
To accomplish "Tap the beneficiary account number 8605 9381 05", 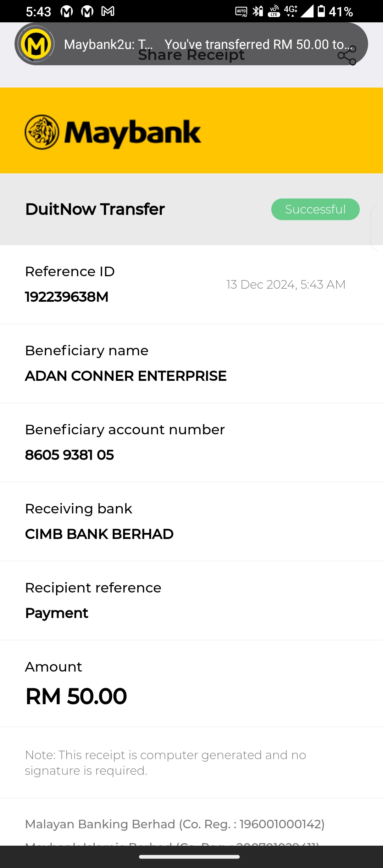I will click(70, 455).
